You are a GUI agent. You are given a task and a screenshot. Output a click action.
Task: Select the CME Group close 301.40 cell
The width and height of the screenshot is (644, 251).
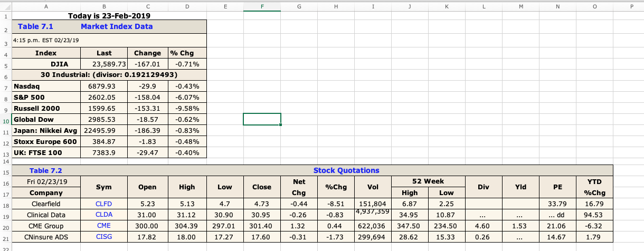click(262, 226)
